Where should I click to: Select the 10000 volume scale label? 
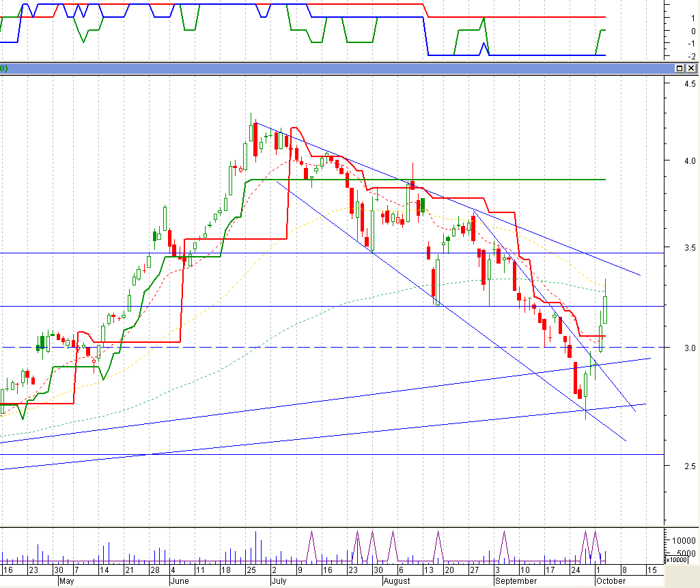tap(684, 541)
